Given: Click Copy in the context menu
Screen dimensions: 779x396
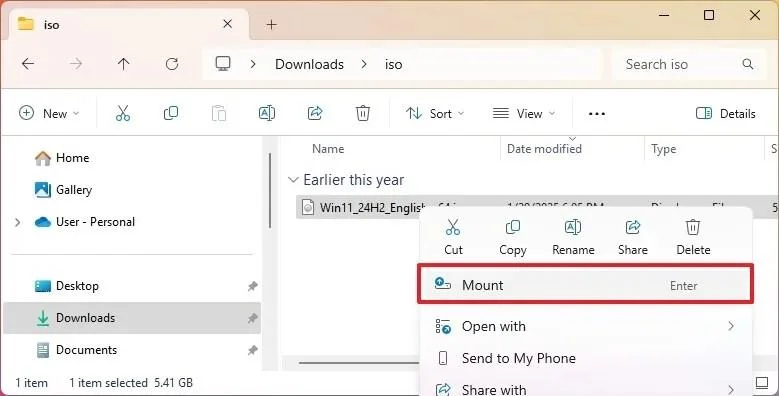Looking at the screenshot, I should coord(513,238).
